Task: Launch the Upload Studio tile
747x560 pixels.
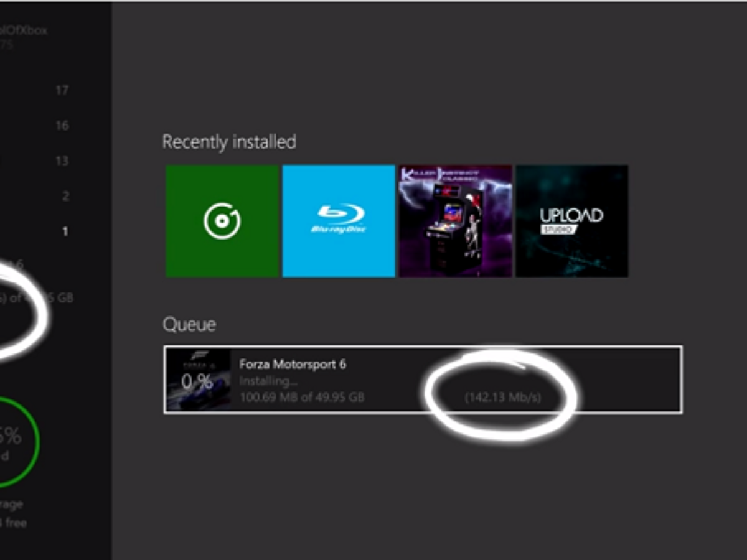Action: (x=571, y=221)
